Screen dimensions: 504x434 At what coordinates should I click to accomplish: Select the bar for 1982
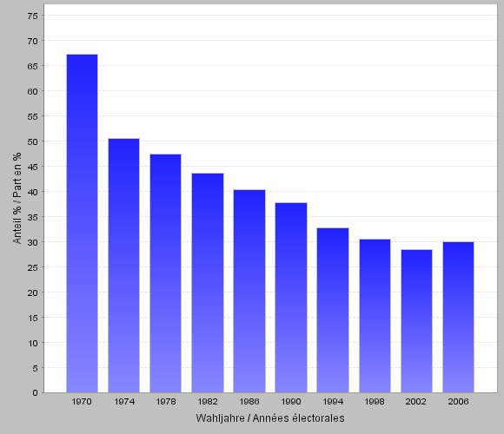point(208,283)
